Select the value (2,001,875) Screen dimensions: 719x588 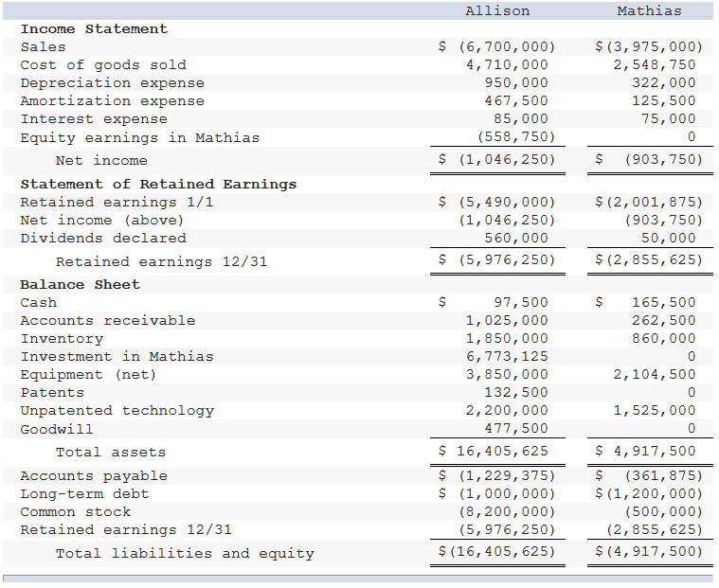click(655, 202)
